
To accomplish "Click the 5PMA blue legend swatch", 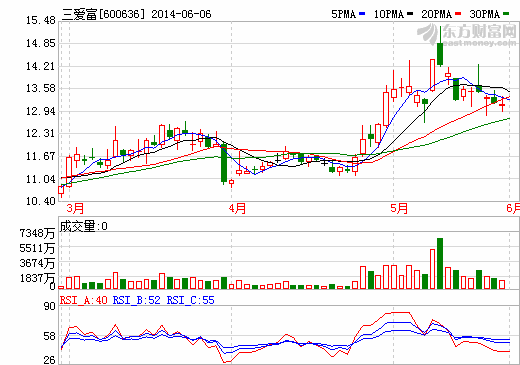I will pyautogui.click(x=362, y=14).
